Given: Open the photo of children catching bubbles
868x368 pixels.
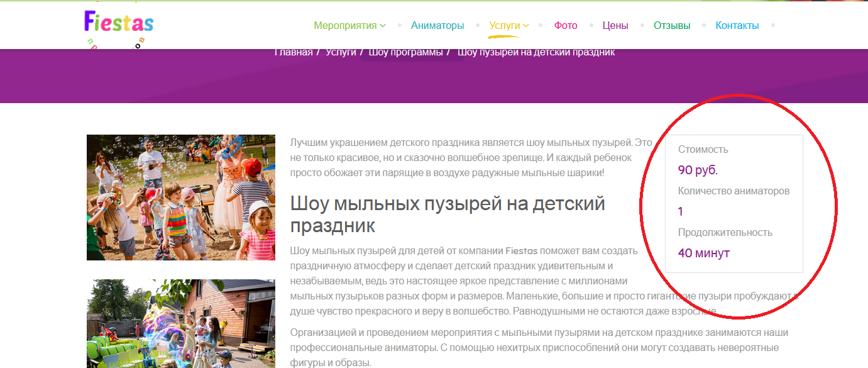Looking at the screenshot, I should click(x=181, y=197).
